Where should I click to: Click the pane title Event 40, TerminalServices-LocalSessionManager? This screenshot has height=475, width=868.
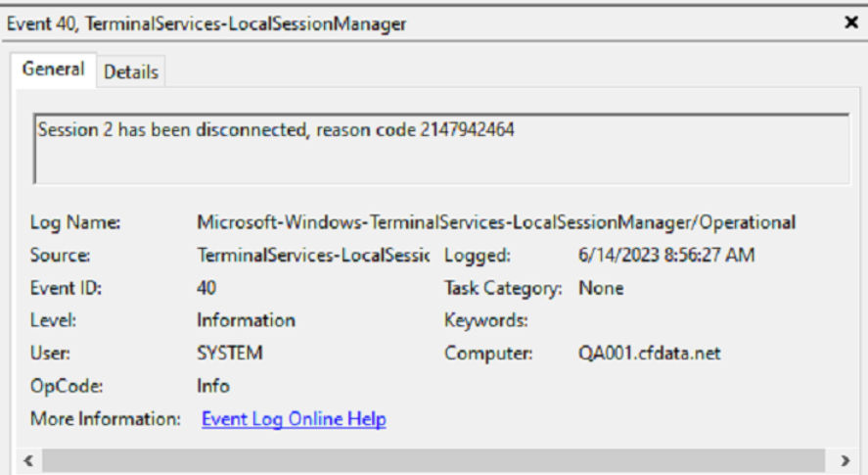206,24
